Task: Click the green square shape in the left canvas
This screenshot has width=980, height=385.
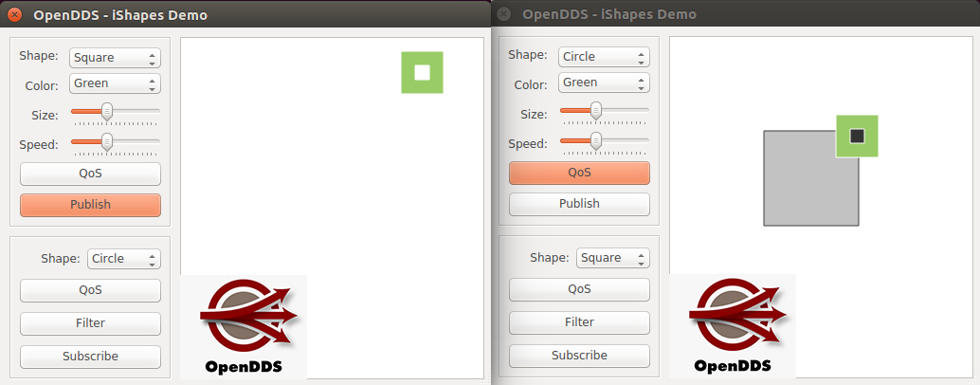Action: [x=422, y=73]
